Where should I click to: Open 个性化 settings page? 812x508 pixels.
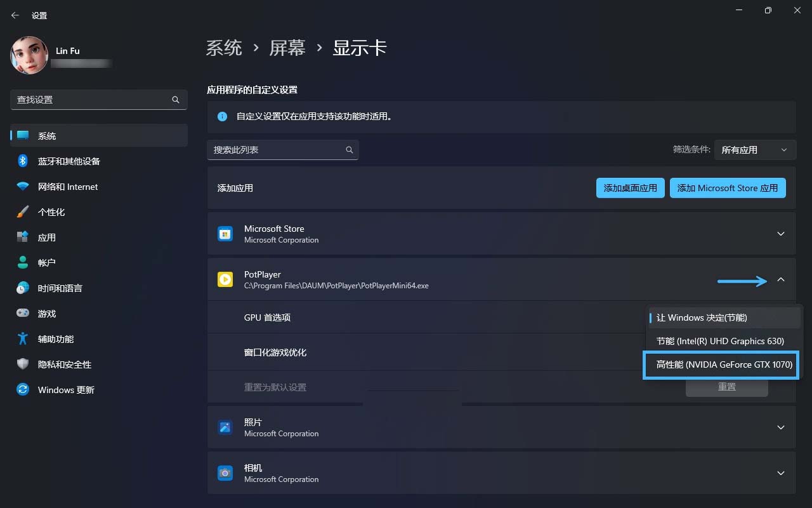point(99,212)
